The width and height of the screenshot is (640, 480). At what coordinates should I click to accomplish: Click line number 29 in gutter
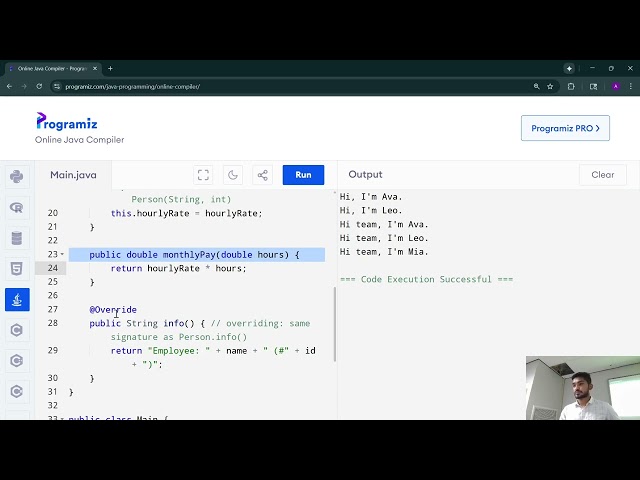(x=53, y=350)
